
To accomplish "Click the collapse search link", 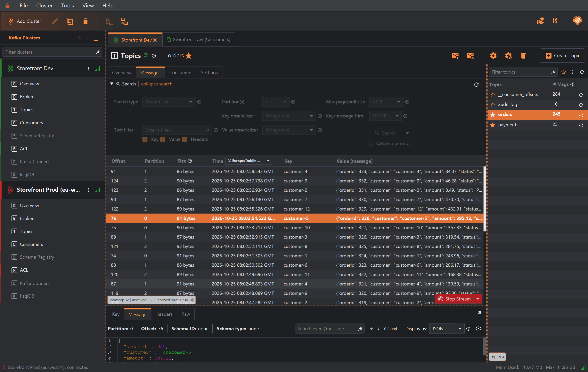I will [157, 84].
